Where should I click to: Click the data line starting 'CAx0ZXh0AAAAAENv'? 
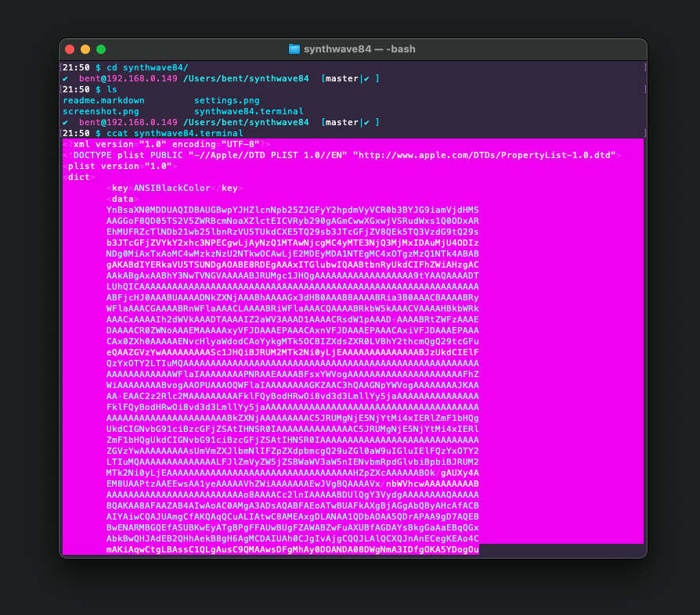tap(292, 341)
